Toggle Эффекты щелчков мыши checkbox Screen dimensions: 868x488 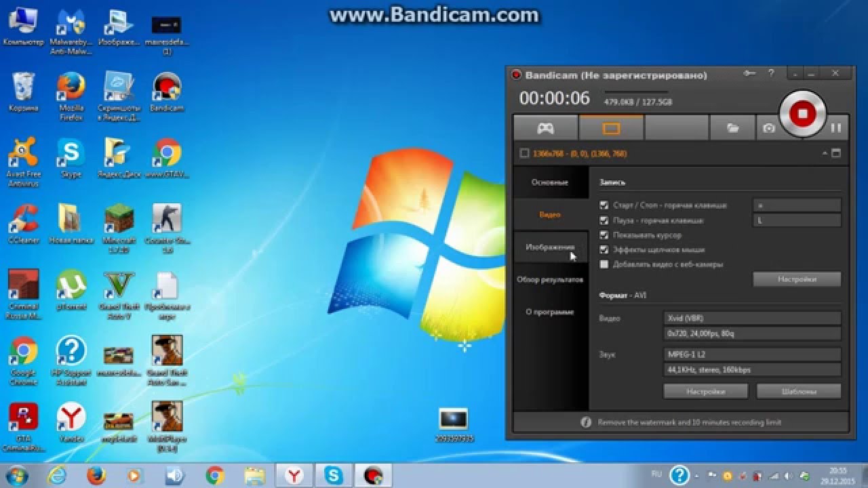pos(604,250)
